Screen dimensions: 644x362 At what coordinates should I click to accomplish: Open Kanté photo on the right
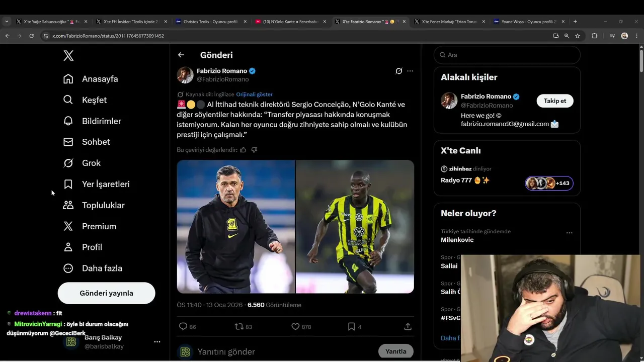click(x=355, y=227)
